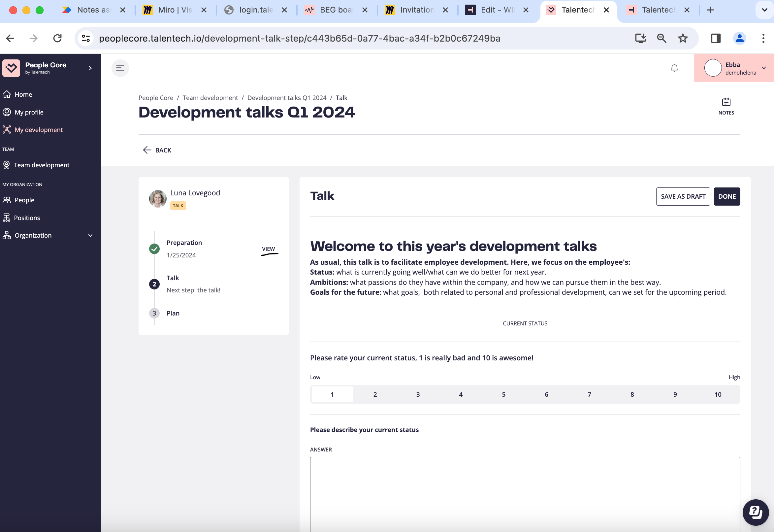The width and height of the screenshot is (774, 532).
Task: Click the My development network icon
Action: (x=7, y=130)
